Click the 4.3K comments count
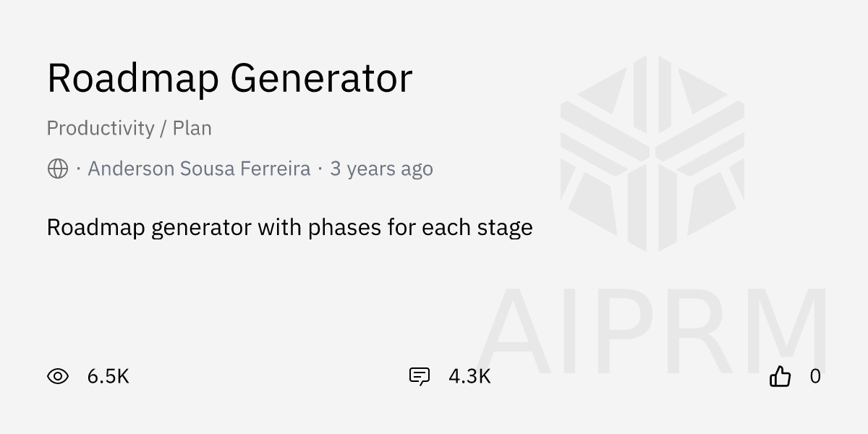The height and width of the screenshot is (434, 868). point(469,376)
